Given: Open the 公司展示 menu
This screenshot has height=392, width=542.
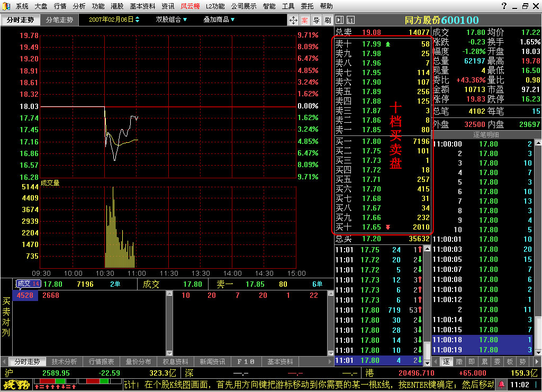Looking at the screenshot, I should (244, 6).
